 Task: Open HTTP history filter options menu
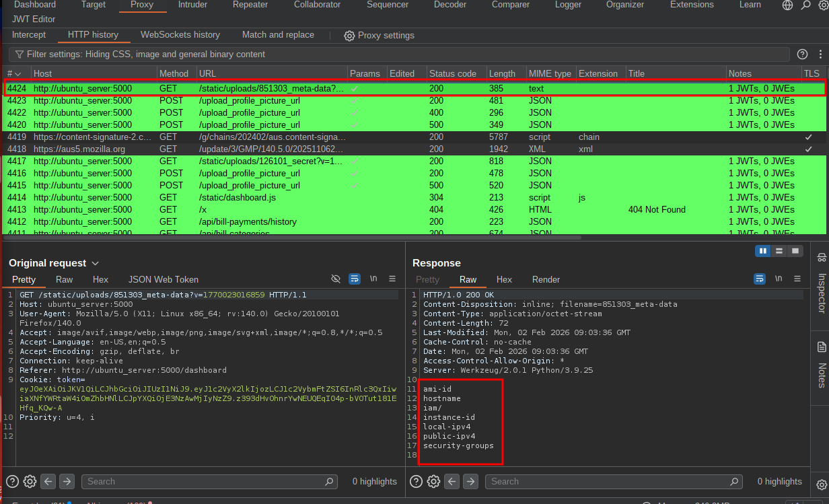(820, 54)
